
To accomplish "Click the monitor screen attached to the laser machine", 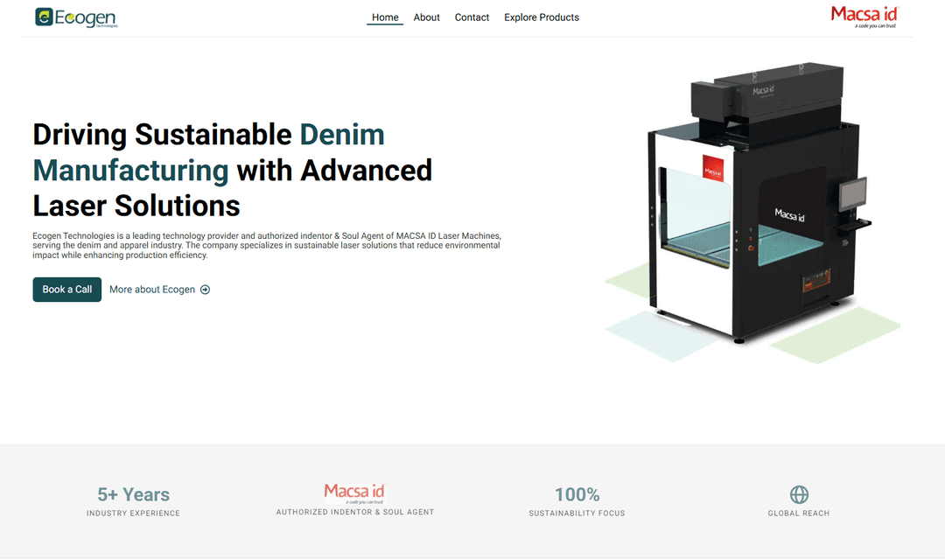I will (853, 194).
